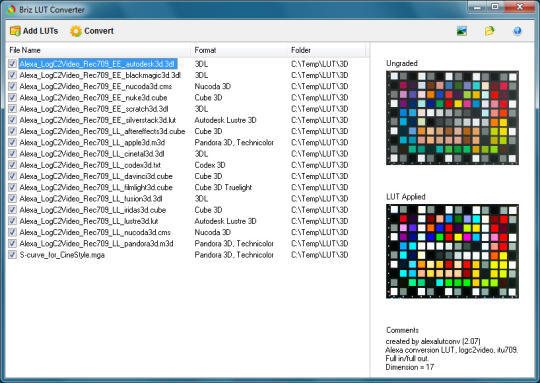
Task: Select file Alexa_LogC2Video_Rec709_LL_codex3d.txt
Action: (x=90, y=165)
